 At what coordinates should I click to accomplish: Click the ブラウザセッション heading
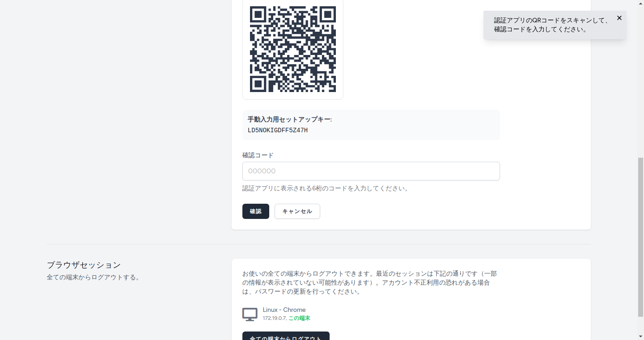[84, 265]
